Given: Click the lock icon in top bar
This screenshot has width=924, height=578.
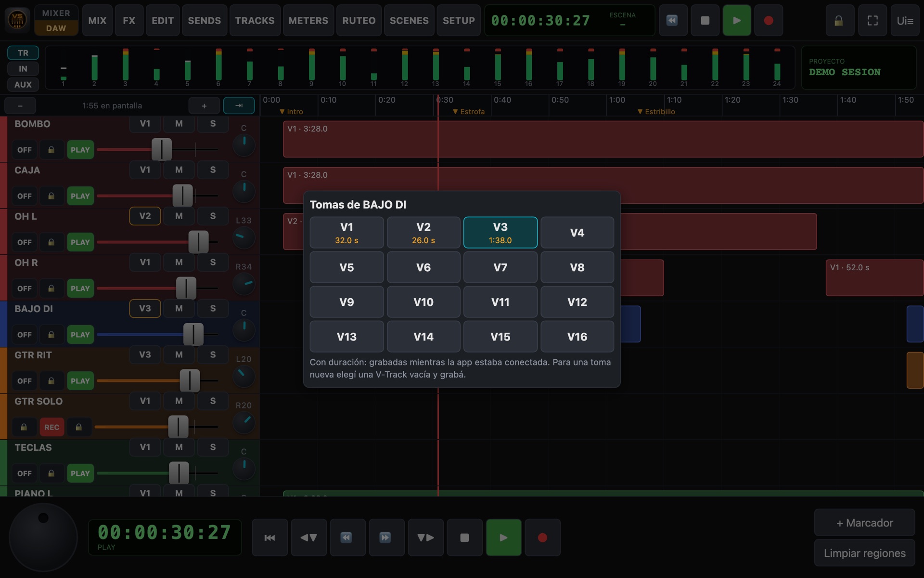Looking at the screenshot, I should click(x=839, y=21).
